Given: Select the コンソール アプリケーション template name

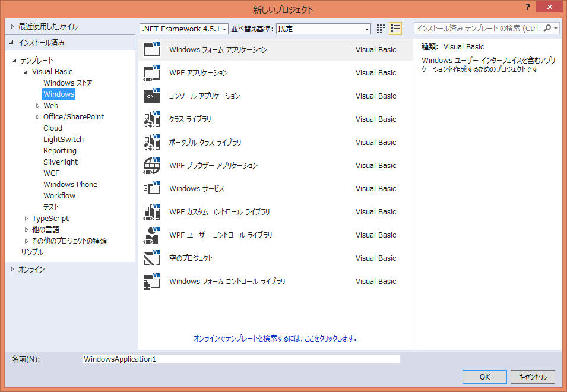Looking at the screenshot, I should click(x=204, y=96).
